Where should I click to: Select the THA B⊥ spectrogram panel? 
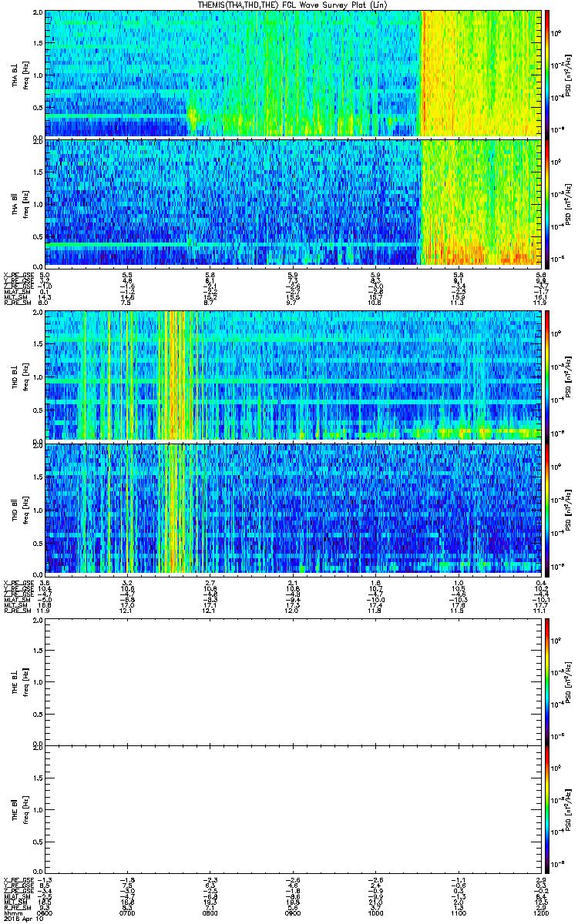293,74
